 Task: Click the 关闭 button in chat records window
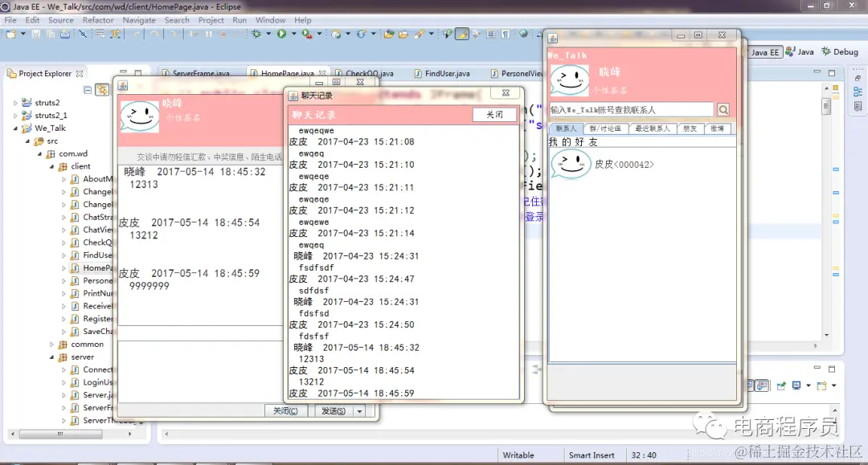494,115
